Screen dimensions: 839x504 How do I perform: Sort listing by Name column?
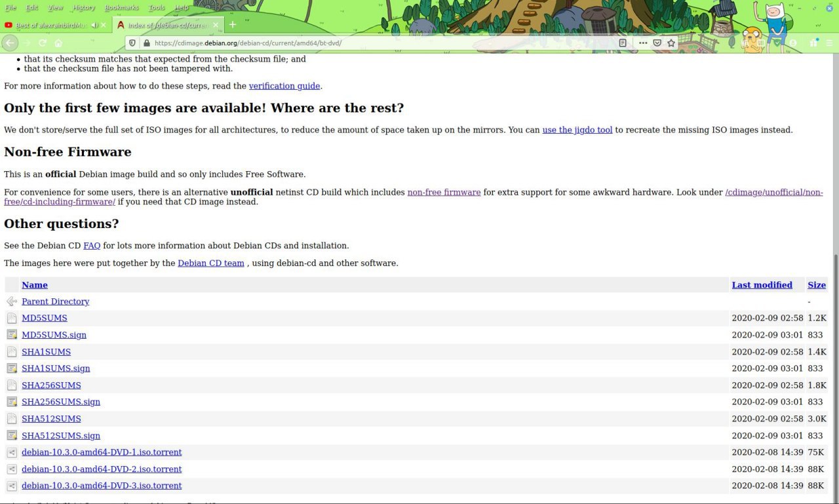pos(35,285)
